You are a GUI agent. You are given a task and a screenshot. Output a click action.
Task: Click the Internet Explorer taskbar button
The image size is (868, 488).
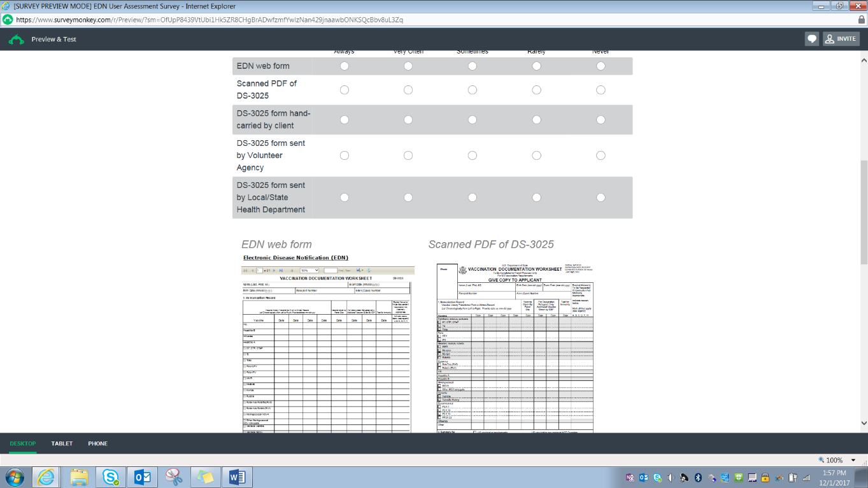click(46, 477)
